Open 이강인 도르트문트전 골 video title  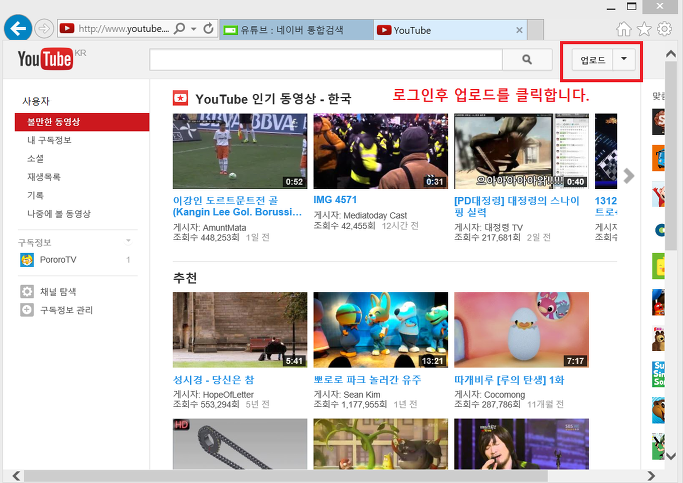(237, 206)
